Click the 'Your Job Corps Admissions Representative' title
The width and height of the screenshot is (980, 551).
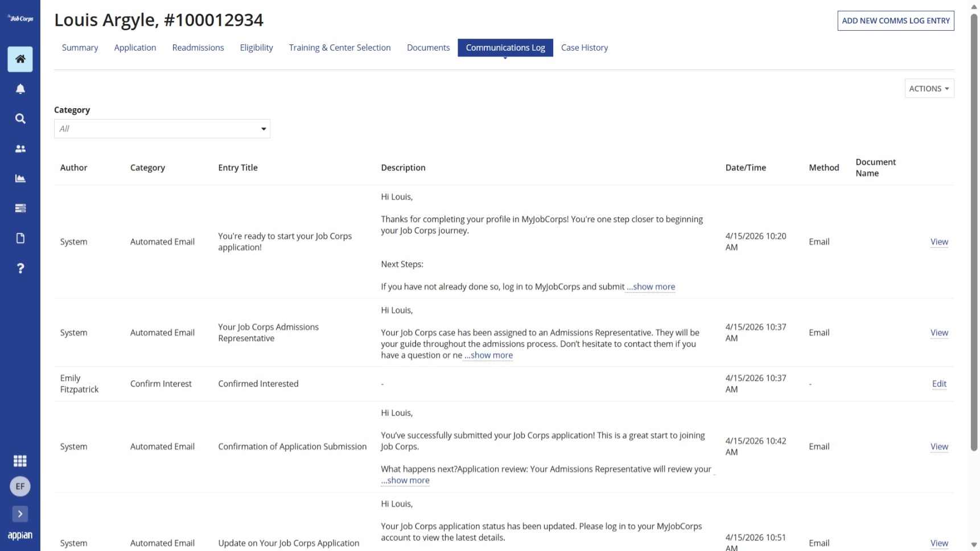click(268, 332)
